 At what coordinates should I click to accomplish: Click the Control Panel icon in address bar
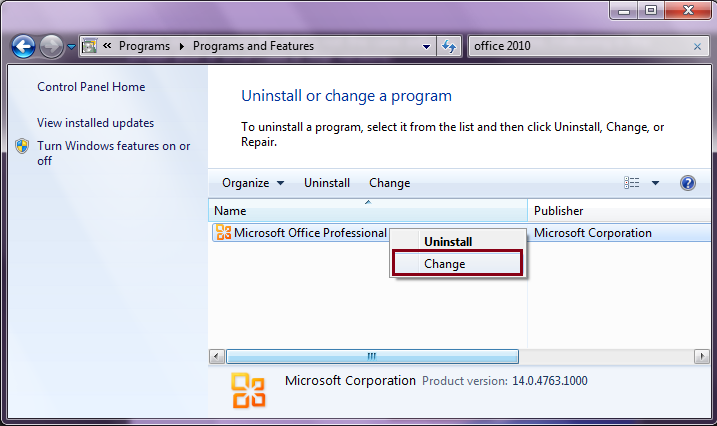click(89, 46)
